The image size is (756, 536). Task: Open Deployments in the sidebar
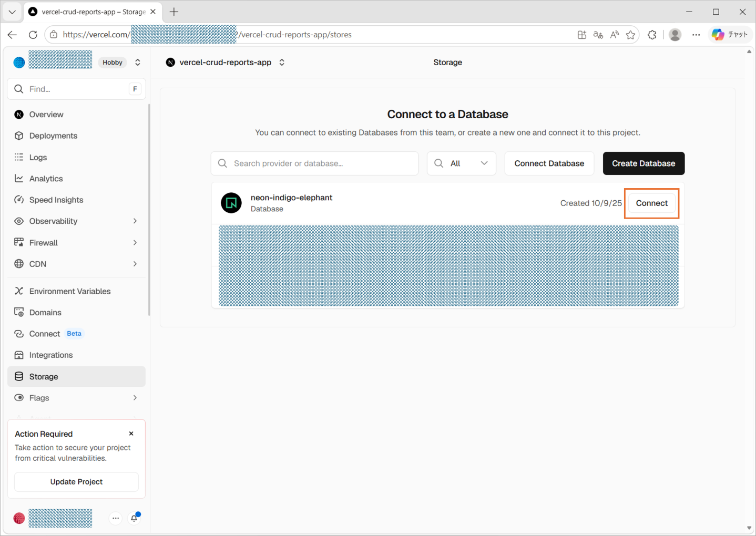tap(76, 136)
